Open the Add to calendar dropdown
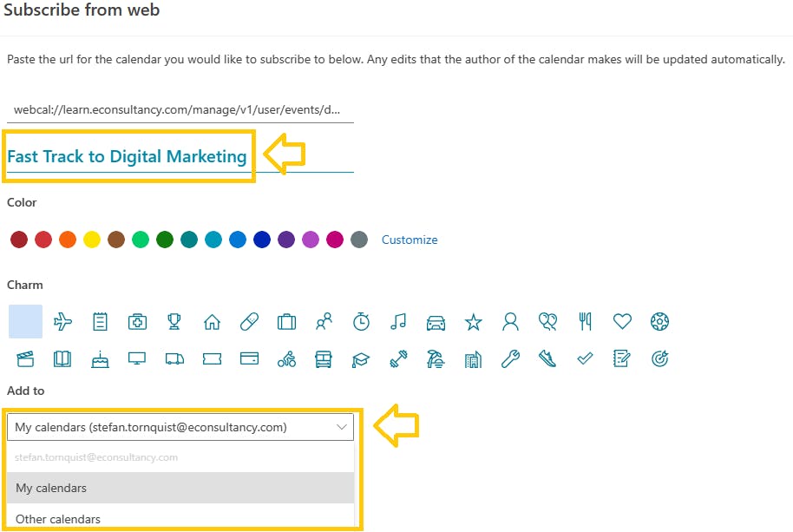793x532 pixels. pyautogui.click(x=180, y=427)
